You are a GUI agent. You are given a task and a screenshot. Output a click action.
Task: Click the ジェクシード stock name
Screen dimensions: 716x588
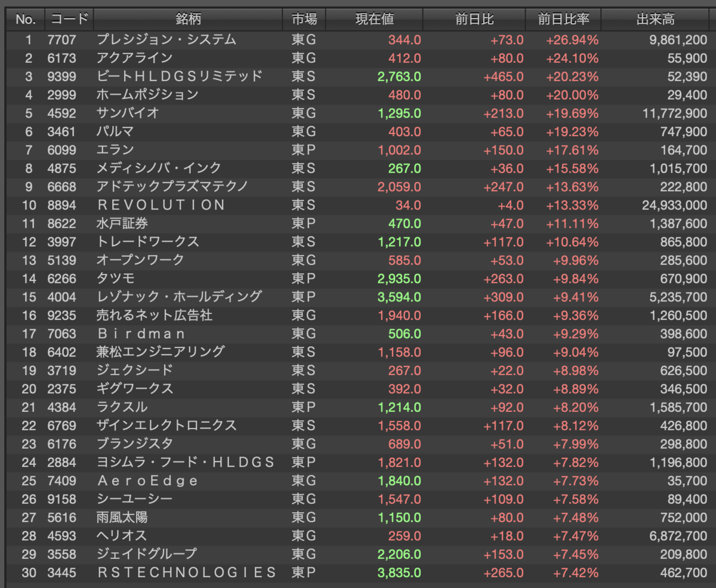click(x=135, y=371)
